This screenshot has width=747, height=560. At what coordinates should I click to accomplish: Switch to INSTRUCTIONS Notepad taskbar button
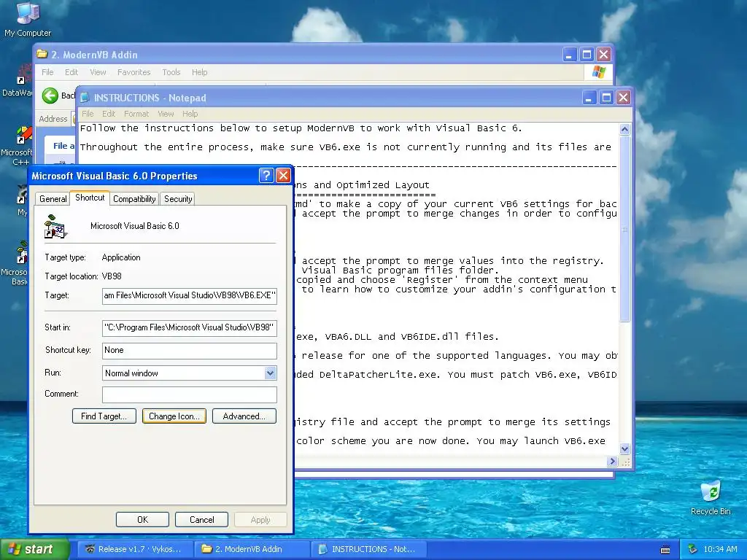368,550
